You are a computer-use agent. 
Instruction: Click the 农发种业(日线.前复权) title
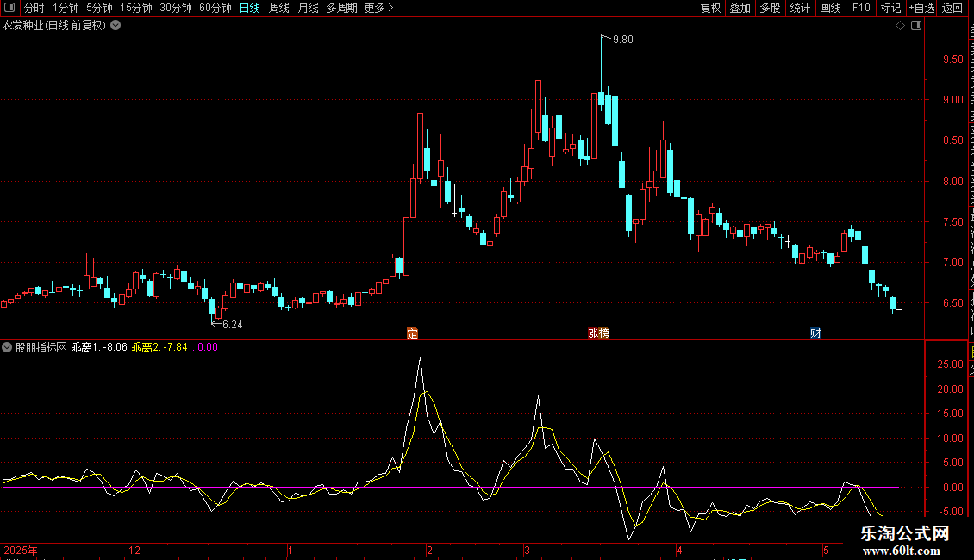(54, 26)
